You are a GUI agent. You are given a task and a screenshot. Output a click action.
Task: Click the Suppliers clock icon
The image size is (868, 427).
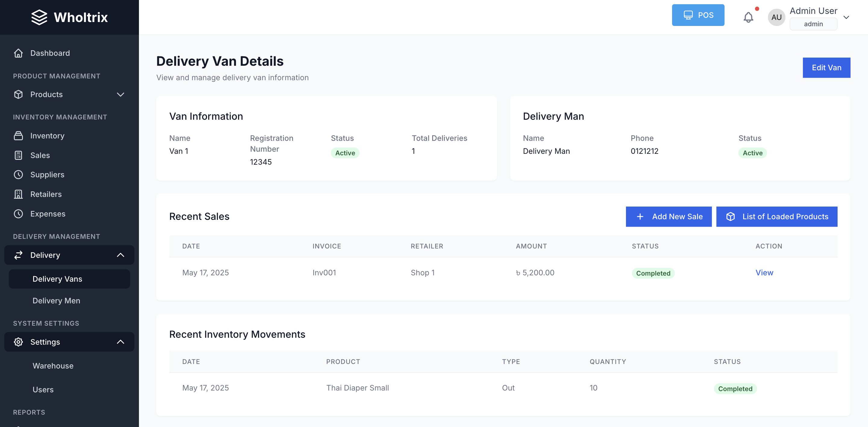(18, 175)
